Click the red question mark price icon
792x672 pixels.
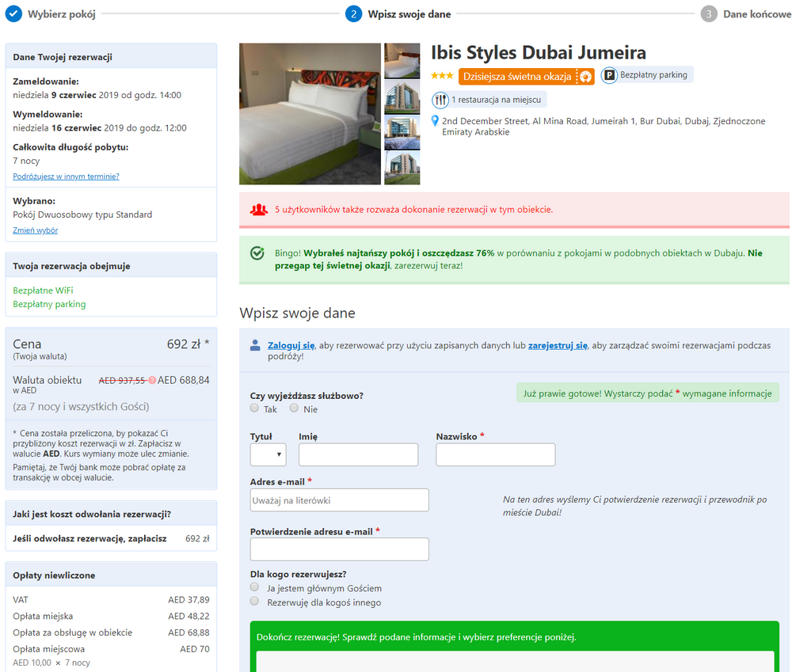coord(152,380)
